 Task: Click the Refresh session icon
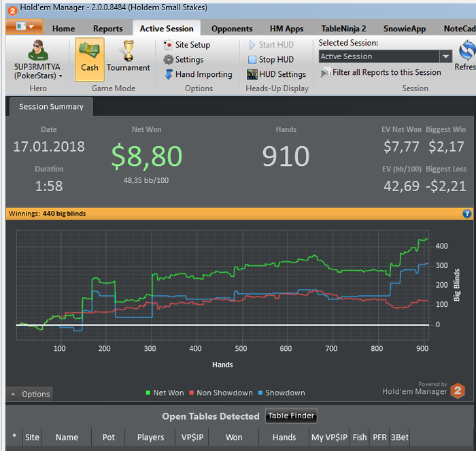pos(467,51)
